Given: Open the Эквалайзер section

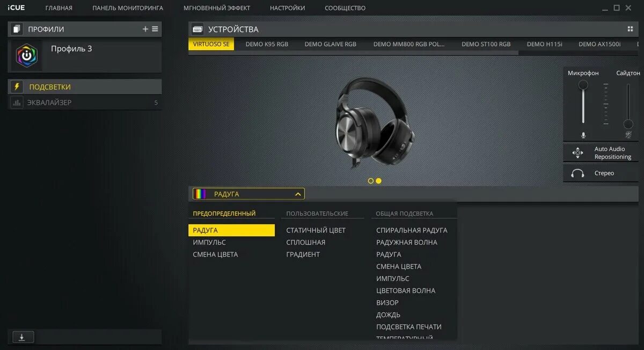Looking at the screenshot, I should point(85,103).
